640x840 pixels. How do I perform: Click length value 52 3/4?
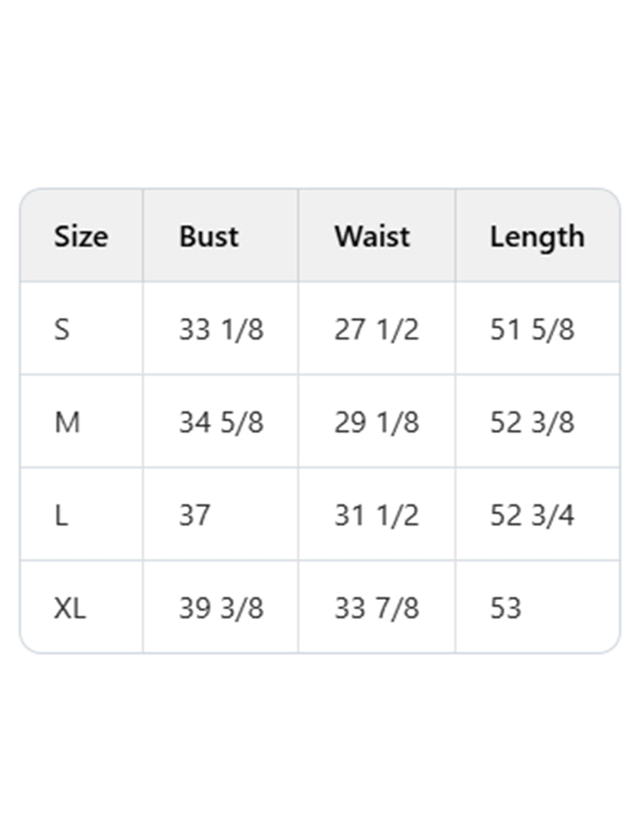pos(532,515)
